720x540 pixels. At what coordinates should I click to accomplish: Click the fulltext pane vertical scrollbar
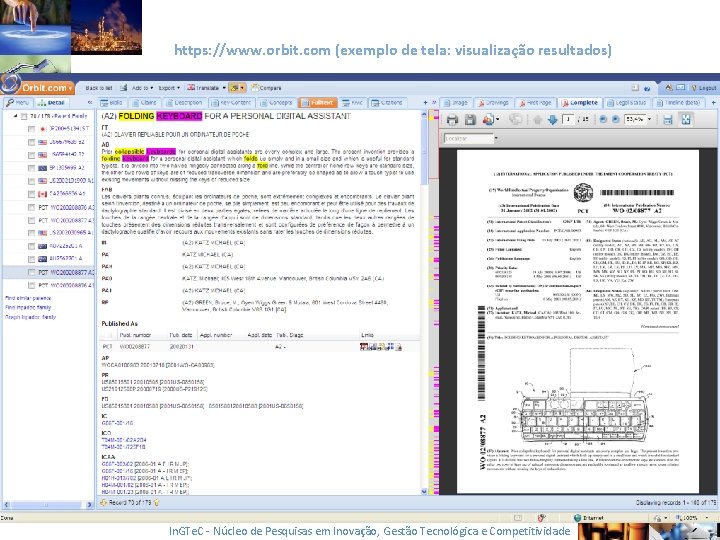[424, 303]
